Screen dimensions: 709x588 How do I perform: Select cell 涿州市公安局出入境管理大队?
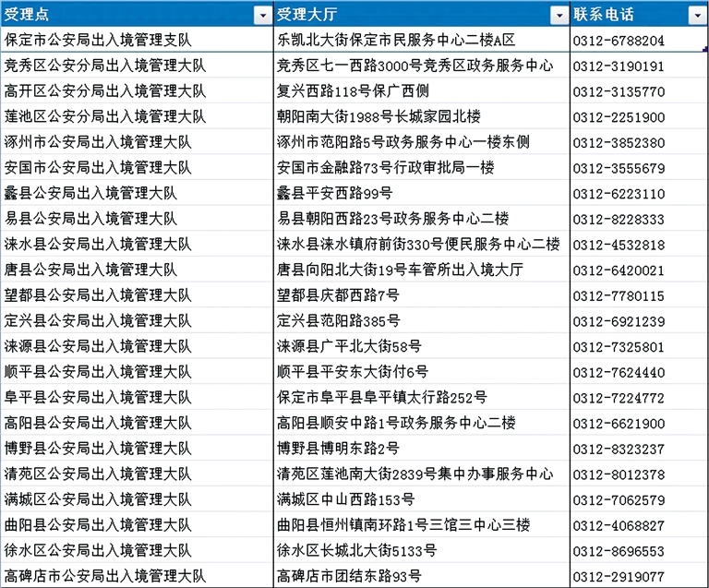click(x=137, y=142)
